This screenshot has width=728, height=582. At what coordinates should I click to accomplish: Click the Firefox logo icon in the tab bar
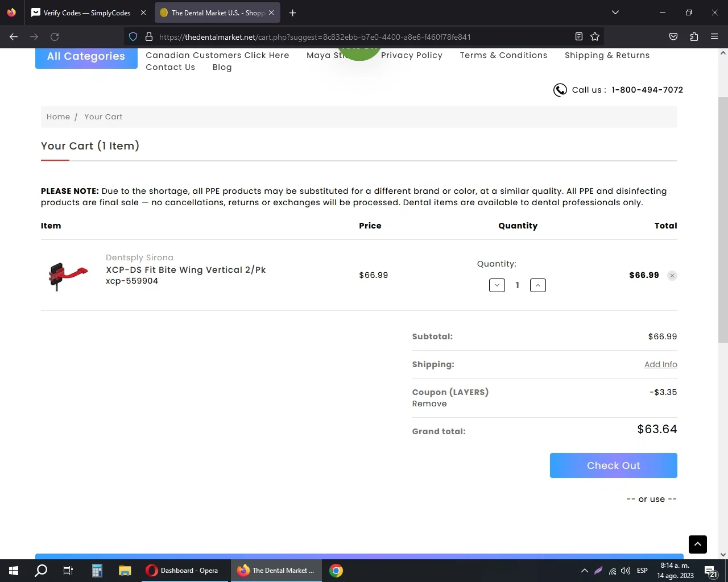click(11, 13)
